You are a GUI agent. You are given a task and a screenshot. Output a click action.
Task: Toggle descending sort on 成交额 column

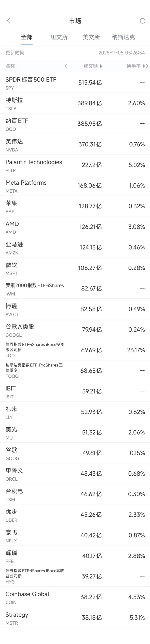101,66
